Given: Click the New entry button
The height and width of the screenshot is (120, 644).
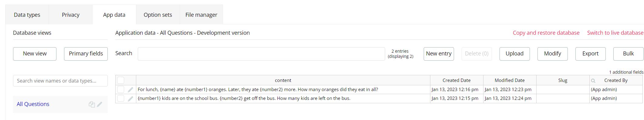Looking at the screenshot, I should coord(439,54).
